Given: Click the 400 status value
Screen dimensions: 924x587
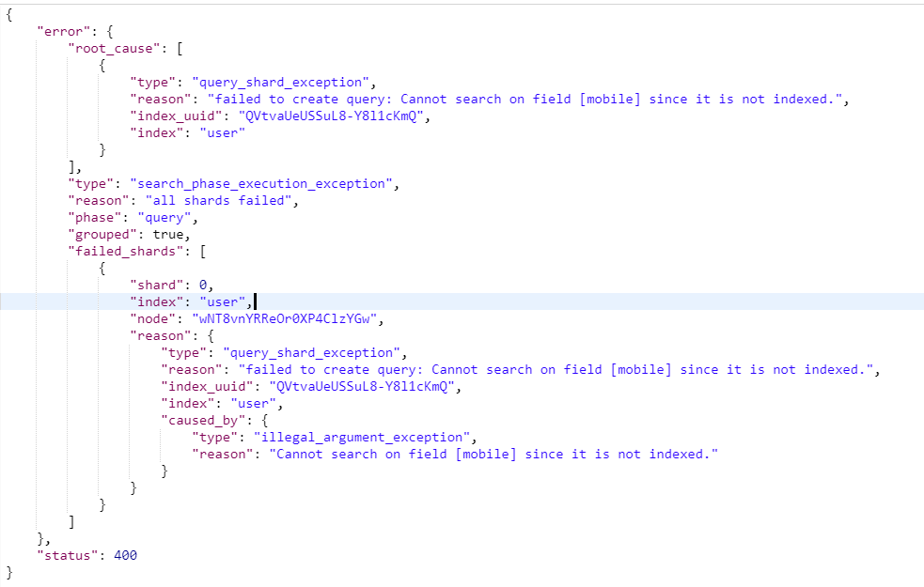Looking at the screenshot, I should click(125, 556).
